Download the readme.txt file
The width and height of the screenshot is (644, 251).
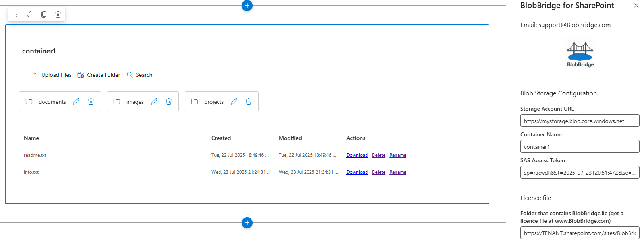coord(357,155)
